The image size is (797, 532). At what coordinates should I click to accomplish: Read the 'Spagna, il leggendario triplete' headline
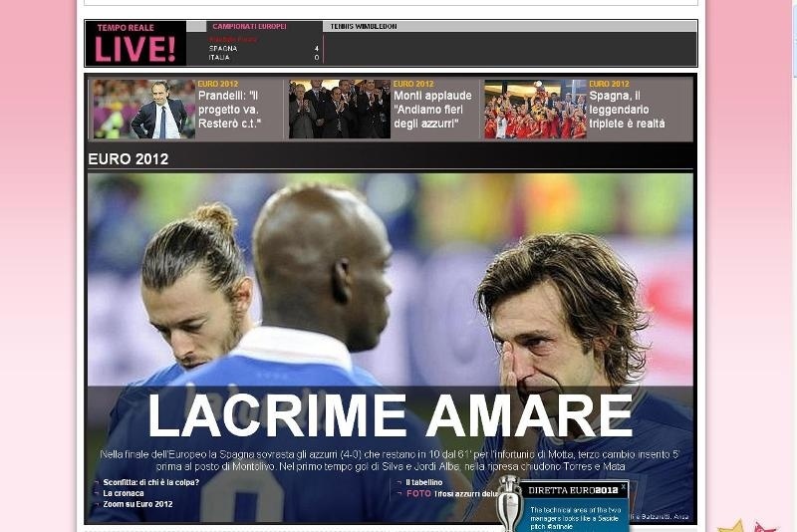click(x=627, y=110)
